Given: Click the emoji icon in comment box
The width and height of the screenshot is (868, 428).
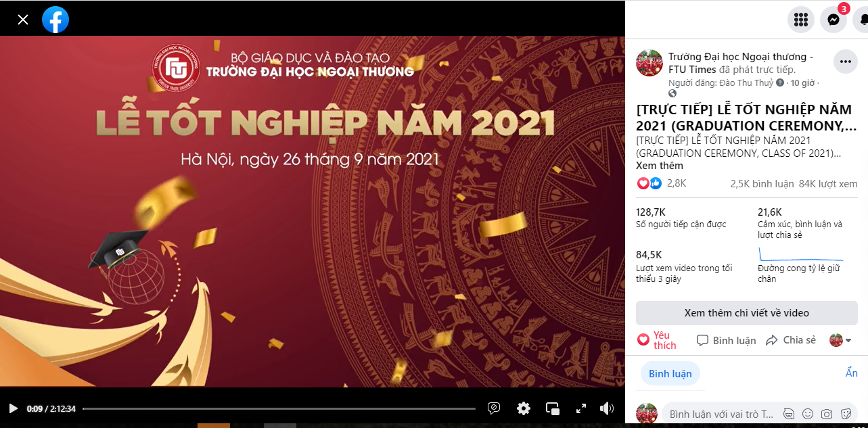Looking at the screenshot, I should coord(808,414).
